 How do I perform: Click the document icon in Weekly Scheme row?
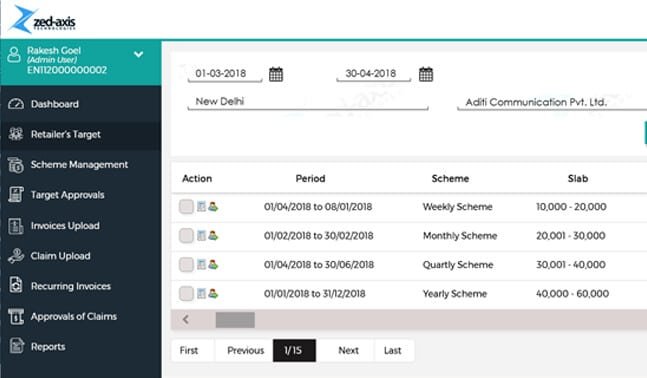(201, 206)
